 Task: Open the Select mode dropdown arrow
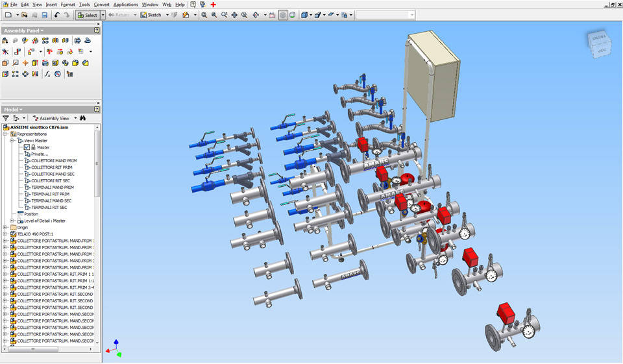coord(103,15)
